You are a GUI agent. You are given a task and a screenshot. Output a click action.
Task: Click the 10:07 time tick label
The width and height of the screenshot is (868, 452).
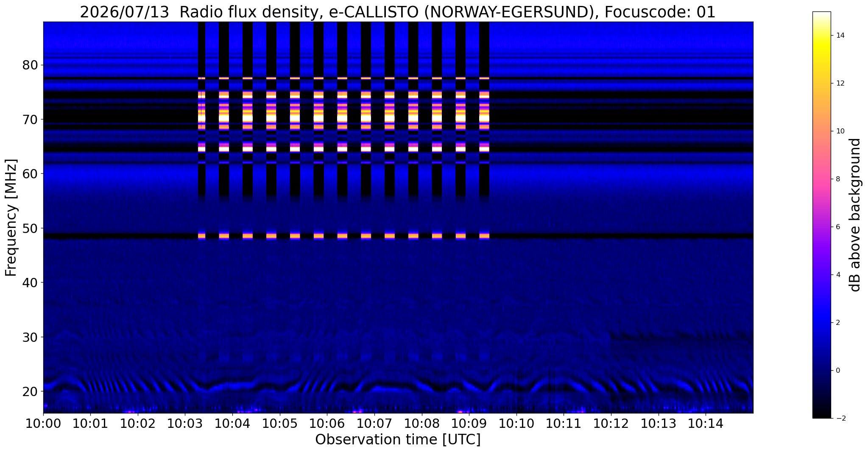pyautogui.click(x=374, y=423)
